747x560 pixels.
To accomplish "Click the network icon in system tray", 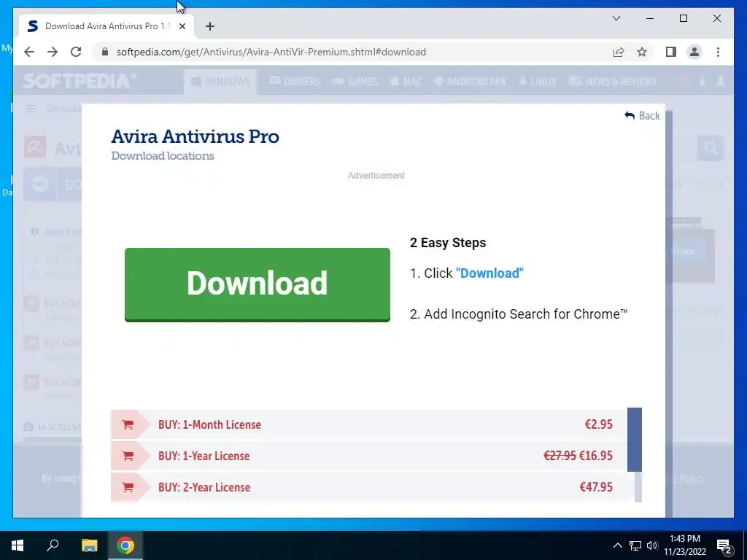I will 635,545.
